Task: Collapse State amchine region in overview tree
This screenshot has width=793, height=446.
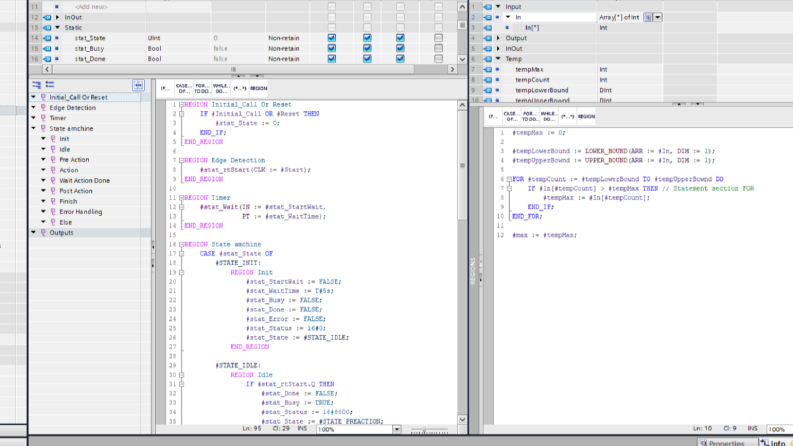Action: pos(34,128)
